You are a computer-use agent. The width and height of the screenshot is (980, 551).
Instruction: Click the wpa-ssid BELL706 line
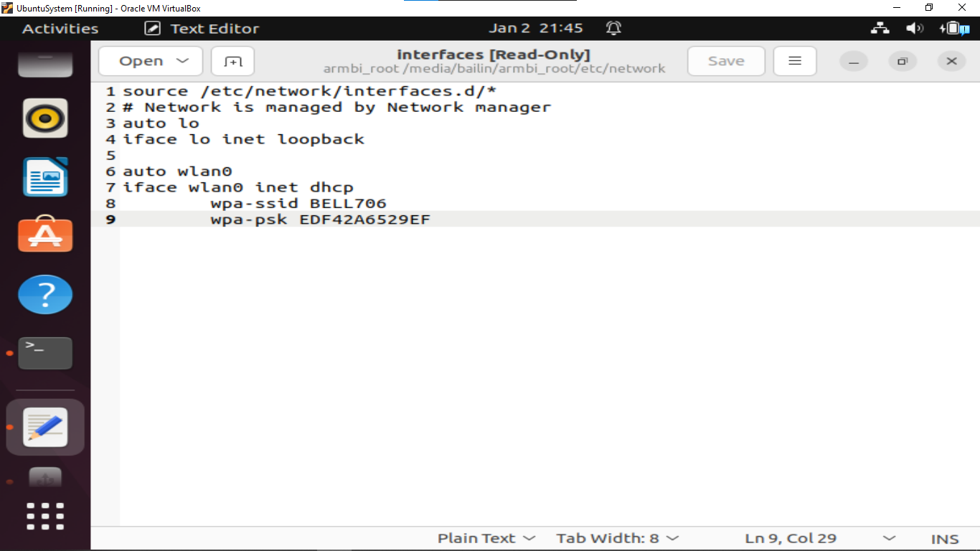tap(298, 203)
